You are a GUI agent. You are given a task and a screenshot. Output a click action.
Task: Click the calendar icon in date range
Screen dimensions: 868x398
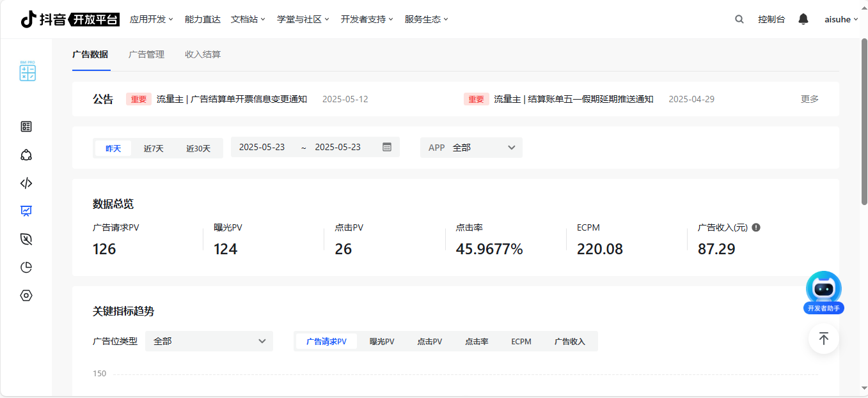pyautogui.click(x=387, y=147)
